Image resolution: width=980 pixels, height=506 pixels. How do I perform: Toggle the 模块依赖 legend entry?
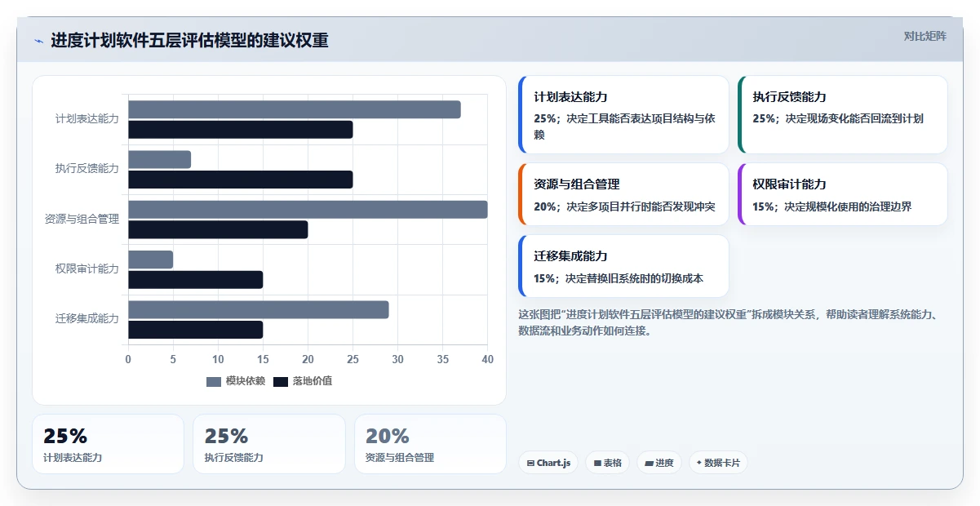pyautogui.click(x=236, y=381)
